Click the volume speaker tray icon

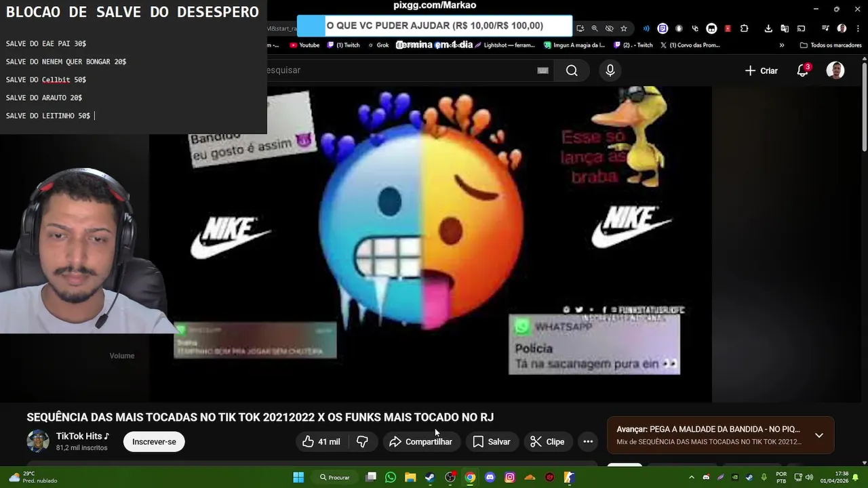click(808, 477)
